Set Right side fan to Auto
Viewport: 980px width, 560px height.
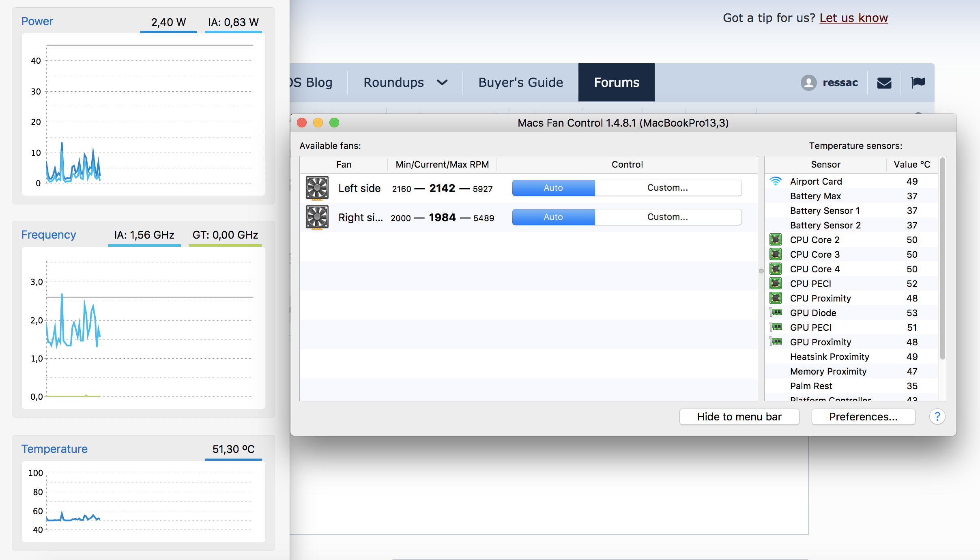[553, 217]
